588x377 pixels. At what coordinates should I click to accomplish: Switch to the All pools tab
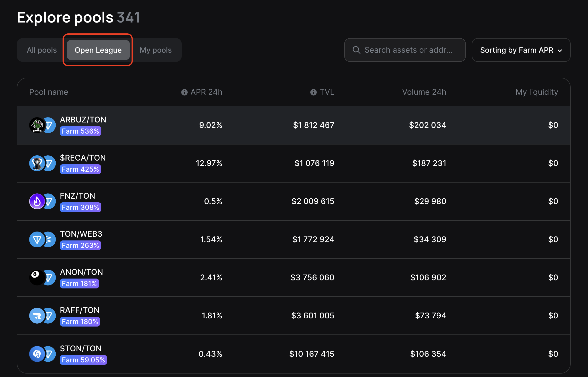pos(42,50)
